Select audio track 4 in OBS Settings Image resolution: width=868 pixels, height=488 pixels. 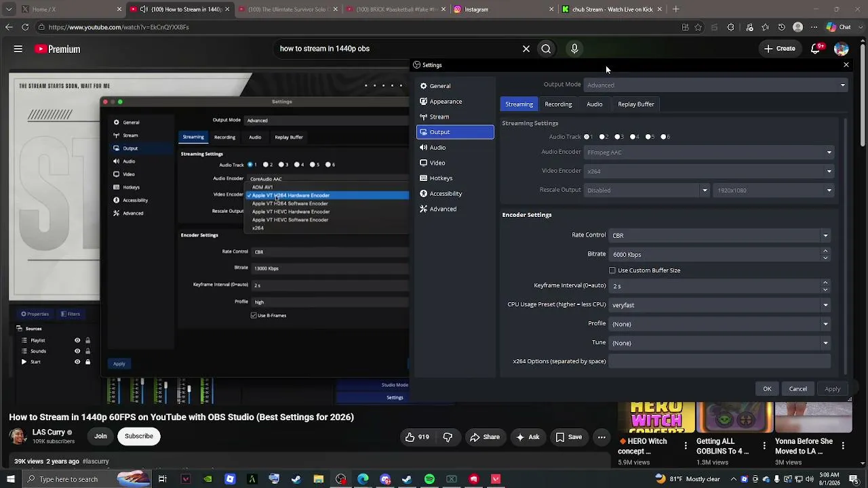tap(633, 137)
